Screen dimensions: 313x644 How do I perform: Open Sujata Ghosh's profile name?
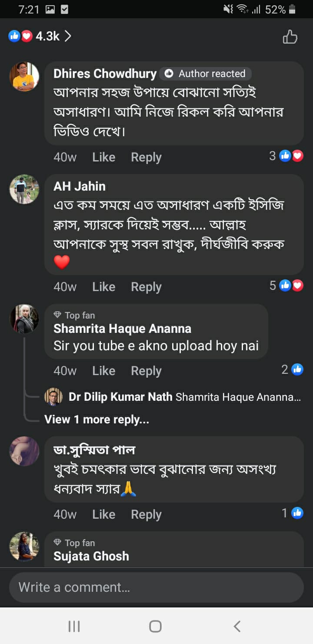click(91, 556)
